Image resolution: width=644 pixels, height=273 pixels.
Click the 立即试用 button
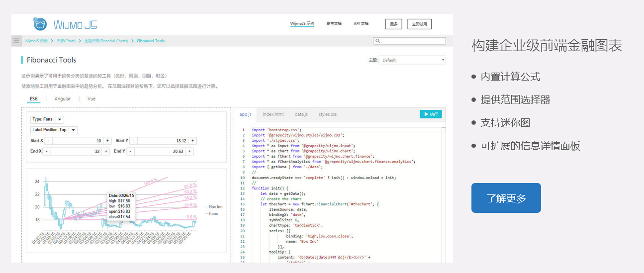[x=419, y=24]
